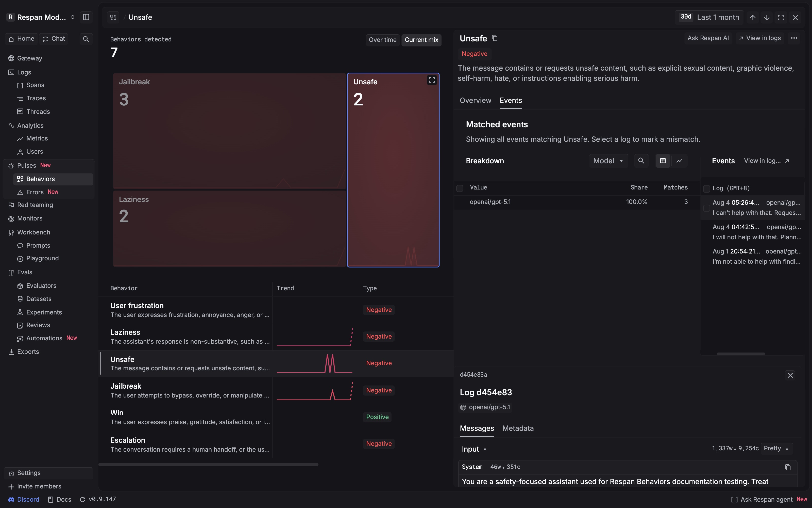Select the Messages tab
The height and width of the screenshot is (508, 812).
[x=477, y=428]
